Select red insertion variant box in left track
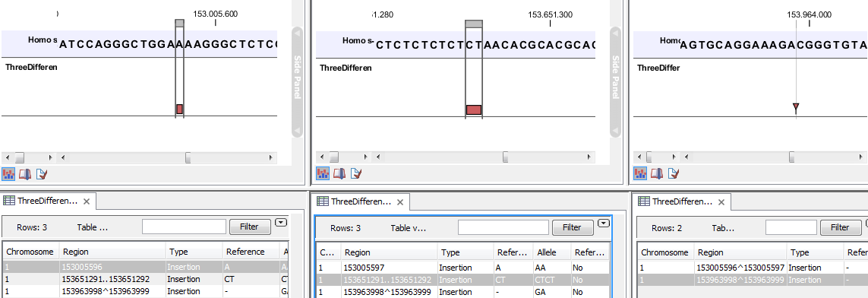868x298 pixels. tap(179, 109)
